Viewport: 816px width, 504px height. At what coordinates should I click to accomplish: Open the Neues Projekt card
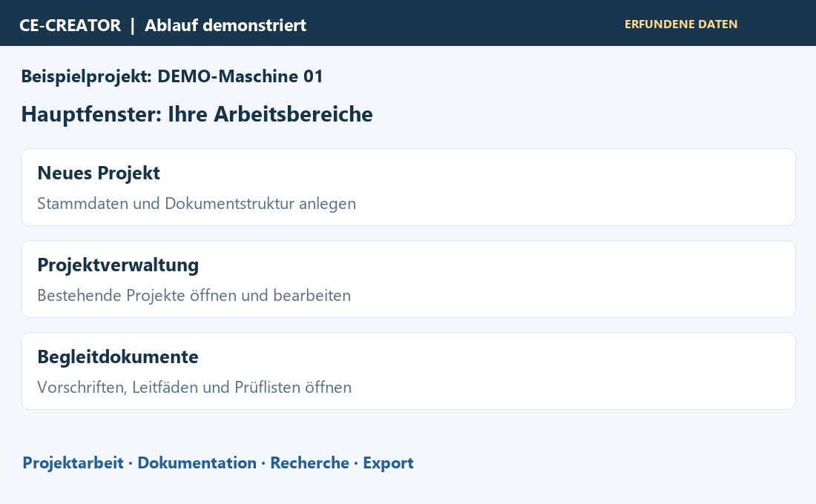(408, 188)
